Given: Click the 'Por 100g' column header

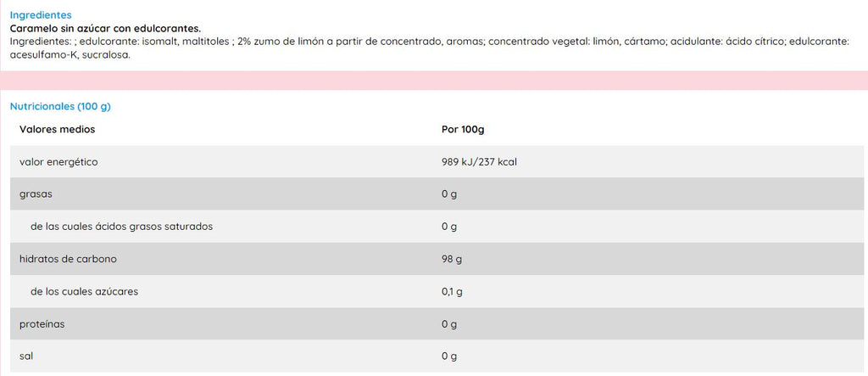Looking at the screenshot, I should point(463,129).
